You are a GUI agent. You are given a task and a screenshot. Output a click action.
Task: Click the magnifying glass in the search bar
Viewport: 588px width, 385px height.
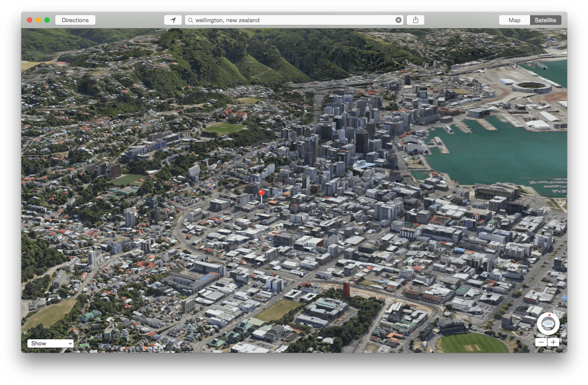click(x=190, y=20)
